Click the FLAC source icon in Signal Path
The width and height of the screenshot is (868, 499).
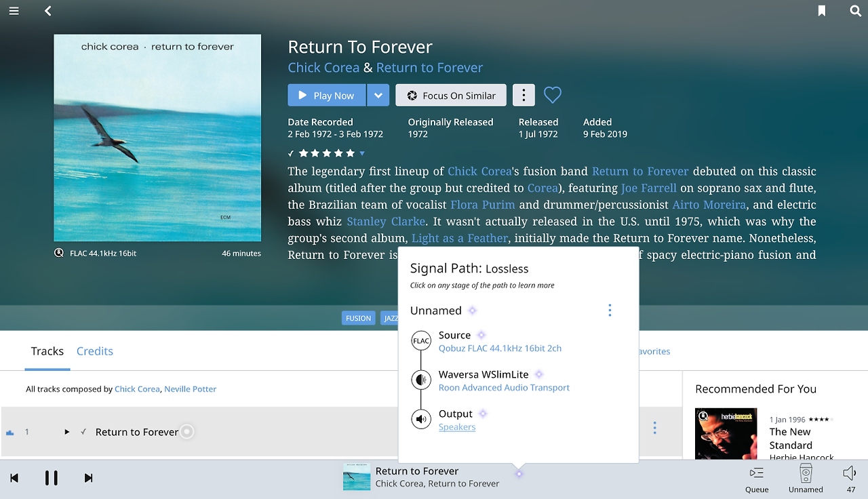click(421, 341)
